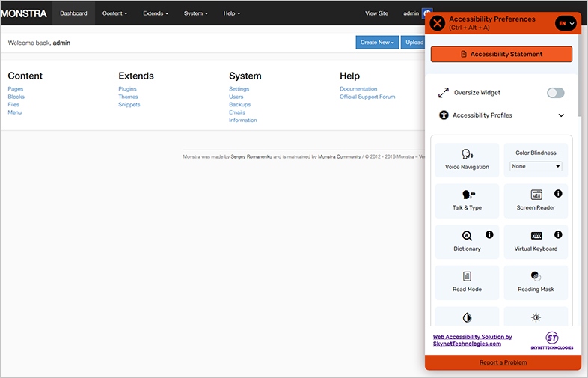The width and height of the screenshot is (588, 378).
Task: Click the Upload button
Action: (x=414, y=43)
